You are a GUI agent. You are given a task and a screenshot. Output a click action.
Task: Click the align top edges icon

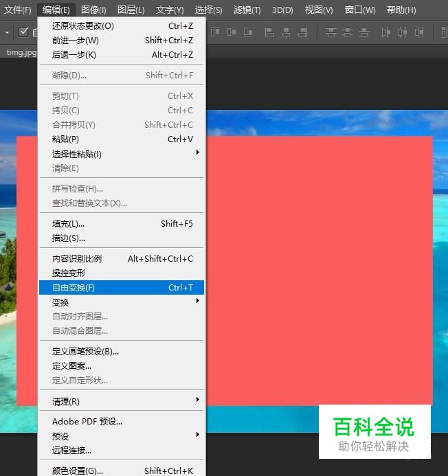(215, 32)
